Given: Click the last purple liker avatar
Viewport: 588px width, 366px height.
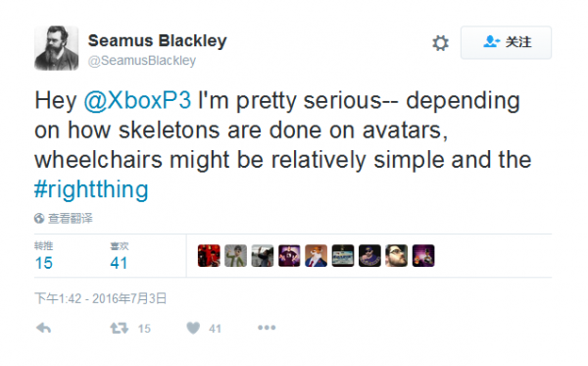Looking at the screenshot, I should 423,256.
